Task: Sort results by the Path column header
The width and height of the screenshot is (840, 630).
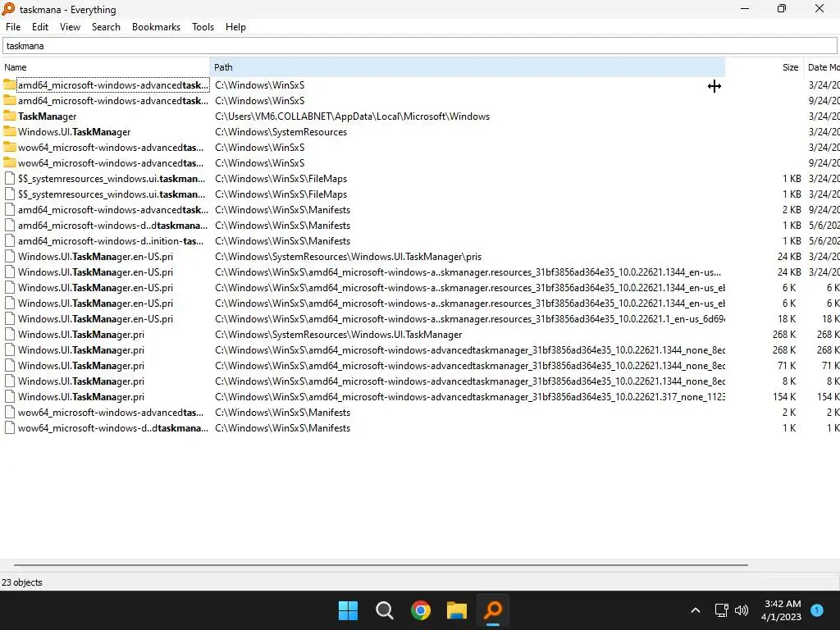Action: pos(467,67)
